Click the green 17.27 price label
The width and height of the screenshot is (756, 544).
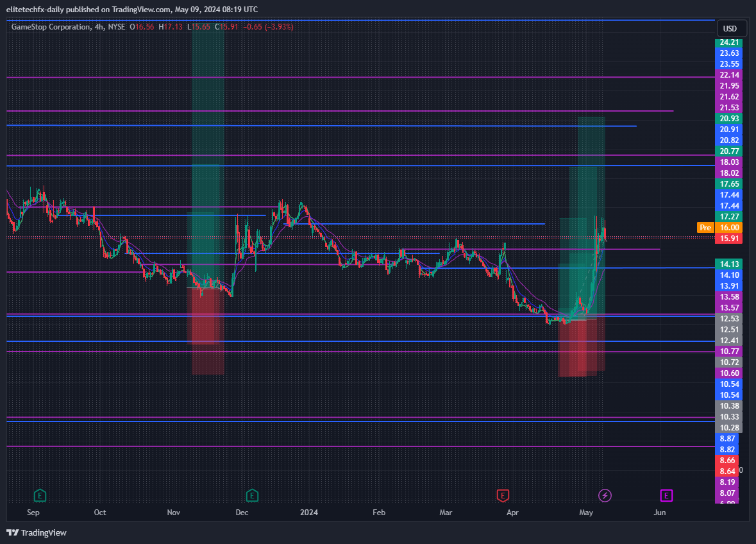pos(729,217)
